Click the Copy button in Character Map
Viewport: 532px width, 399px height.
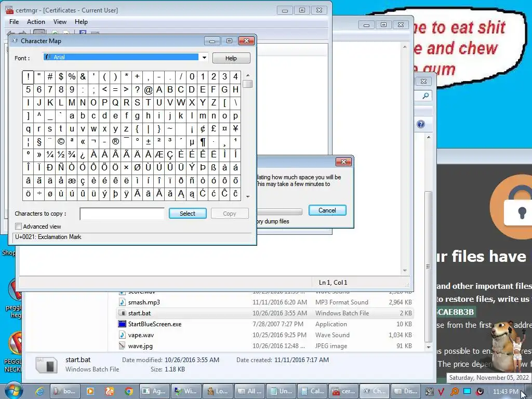click(x=230, y=214)
